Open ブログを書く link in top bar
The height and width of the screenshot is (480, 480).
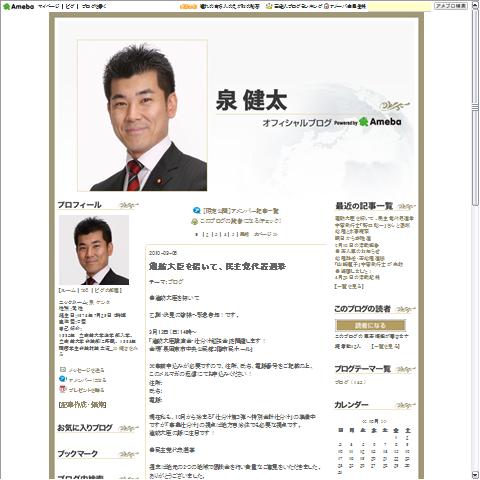(x=94, y=6)
